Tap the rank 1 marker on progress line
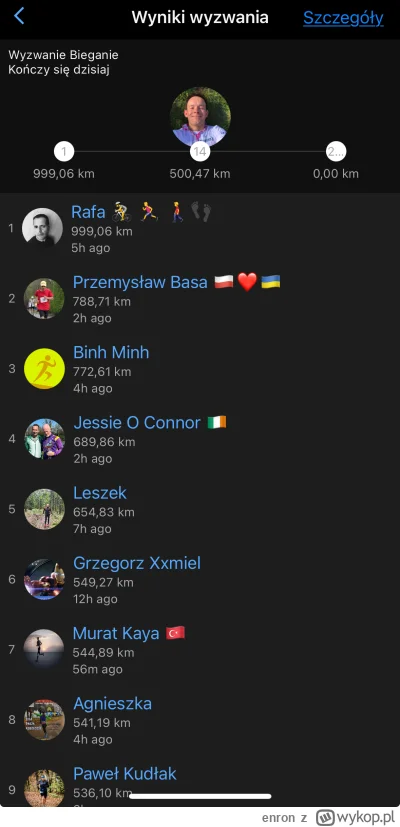 click(x=64, y=152)
